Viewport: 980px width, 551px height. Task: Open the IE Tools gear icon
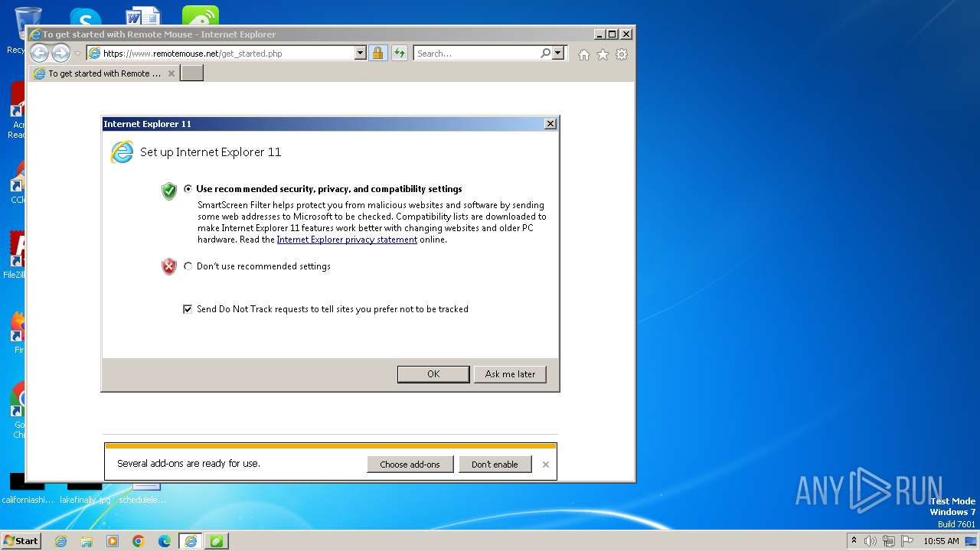pyautogui.click(x=622, y=54)
